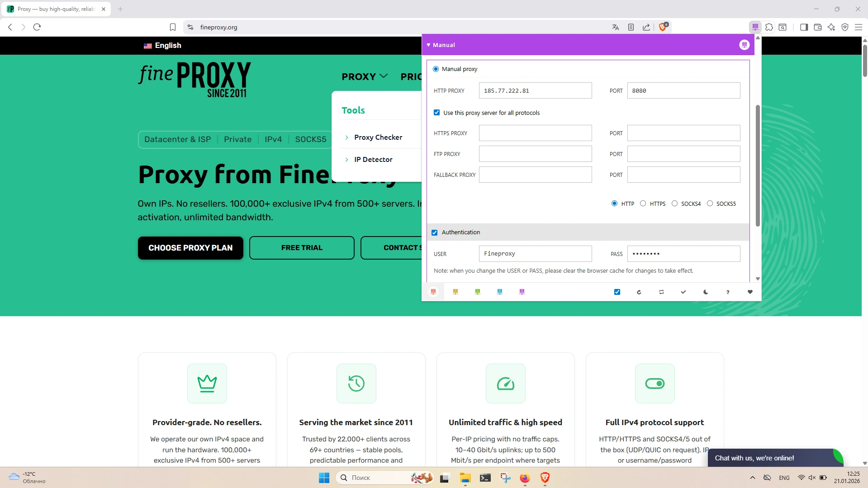Click the proxy popup vertical scrollbar
This screenshot has height=488, width=868.
tap(758, 165)
